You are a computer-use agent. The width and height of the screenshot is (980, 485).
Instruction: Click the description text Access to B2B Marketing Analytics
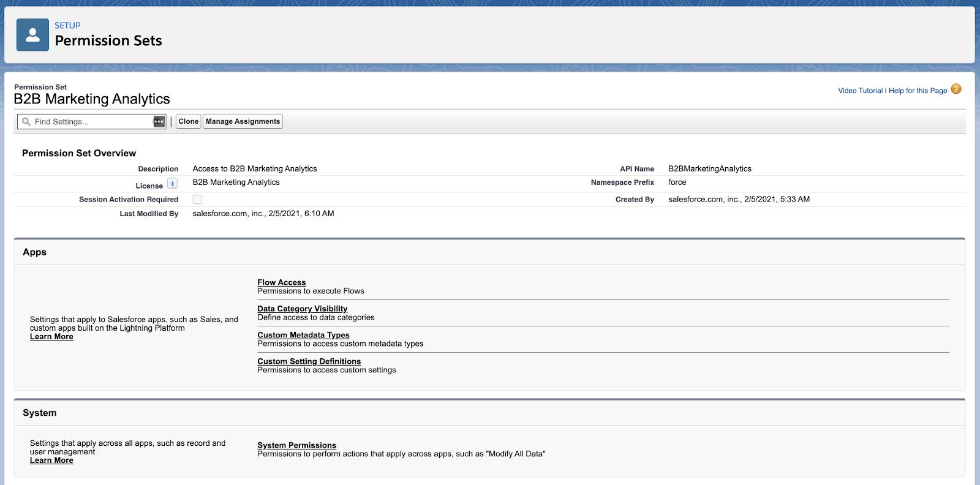255,168
